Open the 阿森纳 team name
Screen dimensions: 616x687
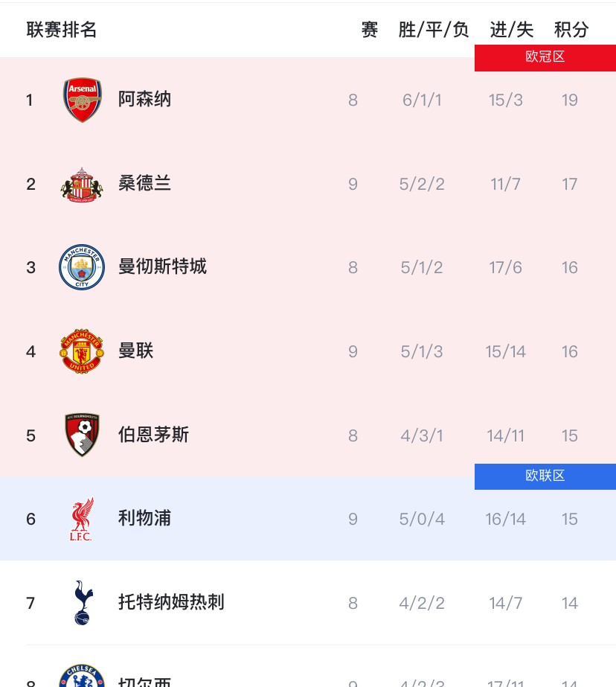coord(145,99)
